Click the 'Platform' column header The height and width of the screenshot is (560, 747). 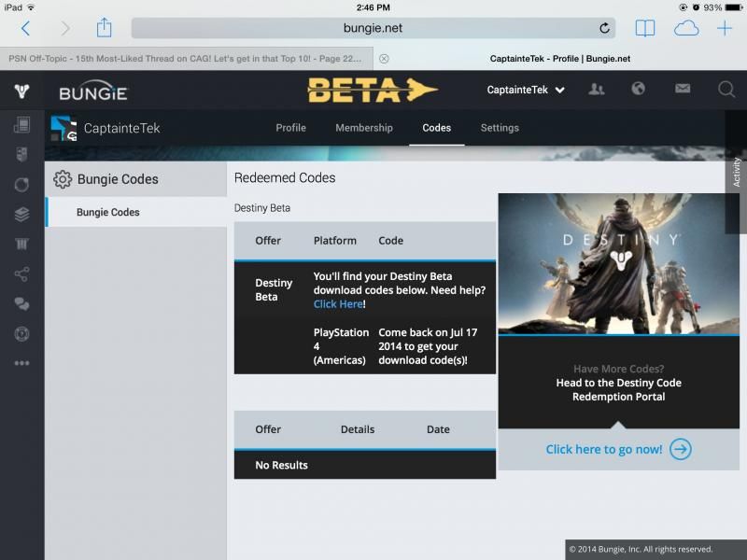pyautogui.click(x=335, y=241)
